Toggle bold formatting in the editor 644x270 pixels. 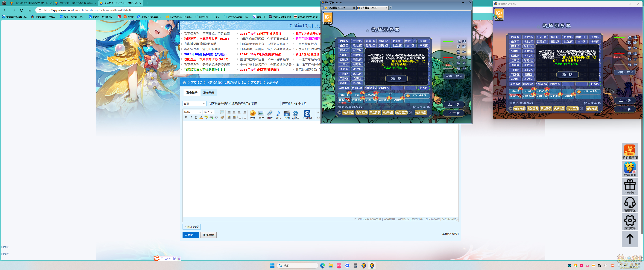coord(186,117)
